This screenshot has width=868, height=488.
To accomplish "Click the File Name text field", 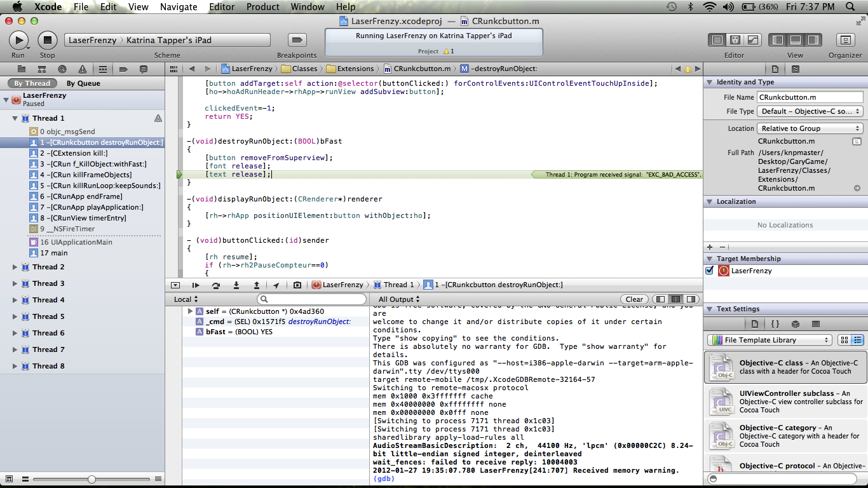I will point(810,97).
